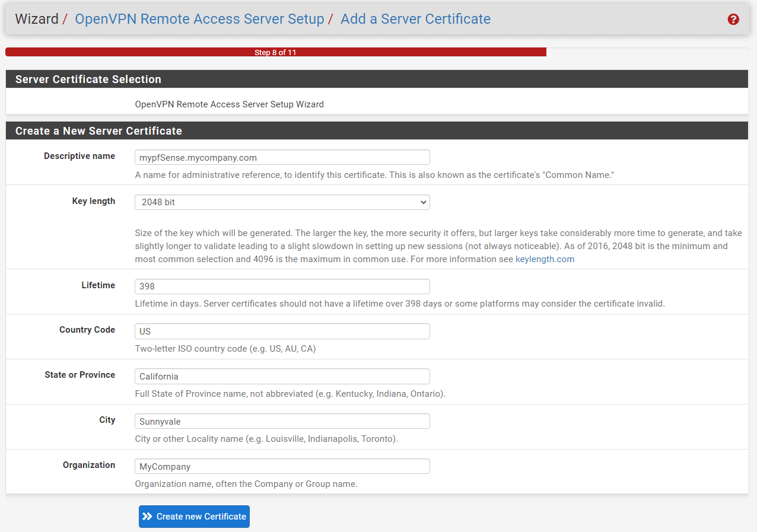757x532 pixels.
Task: Select the Add a Server Certificate breadcrumb
Action: [415, 19]
